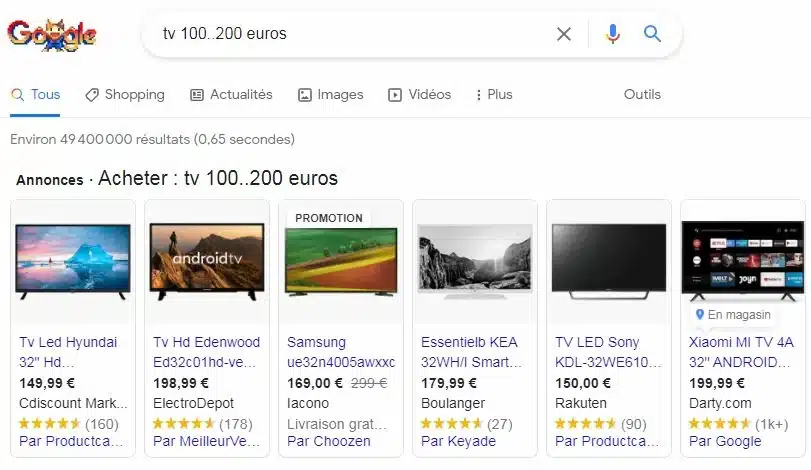
Task: Clear the search box with the X icon
Action: (x=564, y=34)
